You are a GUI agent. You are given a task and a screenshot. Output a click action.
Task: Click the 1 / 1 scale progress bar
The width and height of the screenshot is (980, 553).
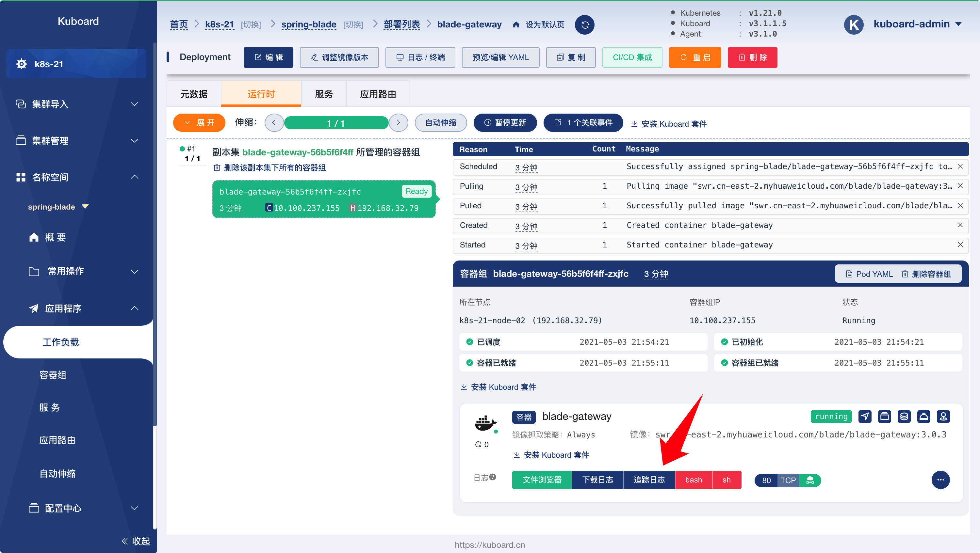click(336, 123)
